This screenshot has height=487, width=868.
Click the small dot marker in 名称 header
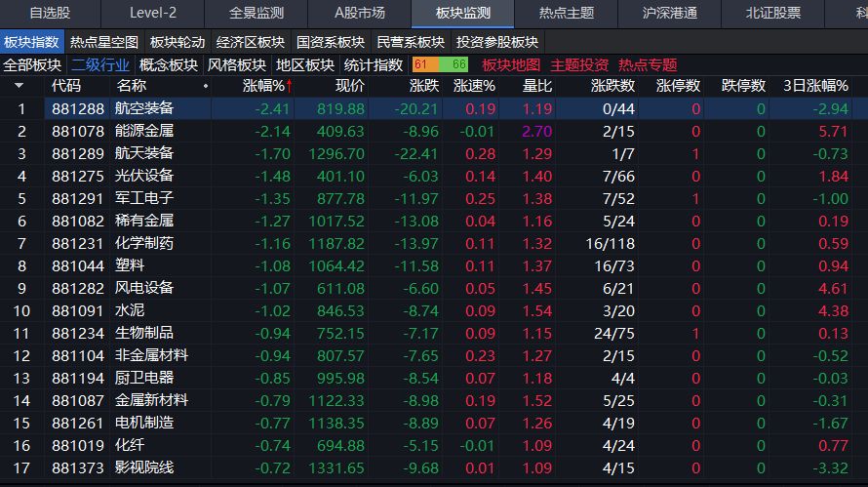click(205, 87)
